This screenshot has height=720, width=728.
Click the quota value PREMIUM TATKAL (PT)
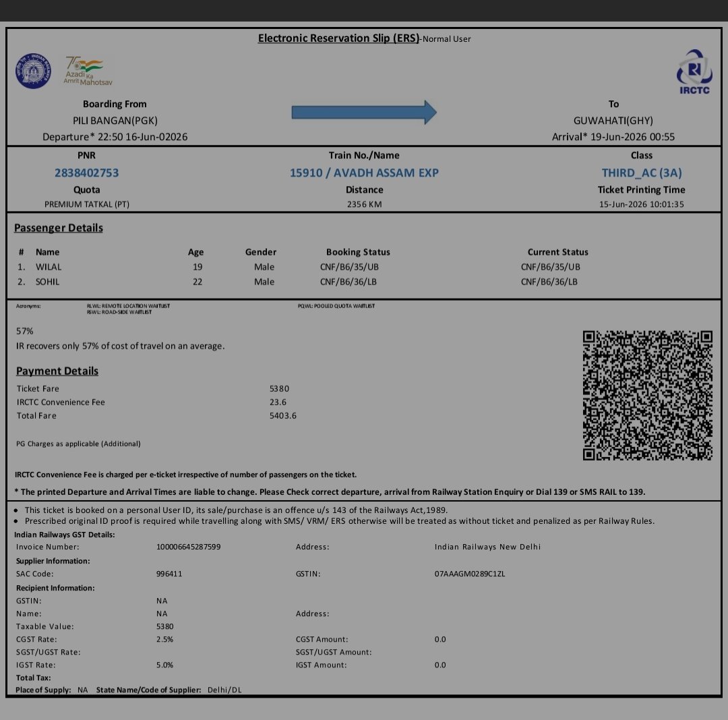tap(87, 204)
